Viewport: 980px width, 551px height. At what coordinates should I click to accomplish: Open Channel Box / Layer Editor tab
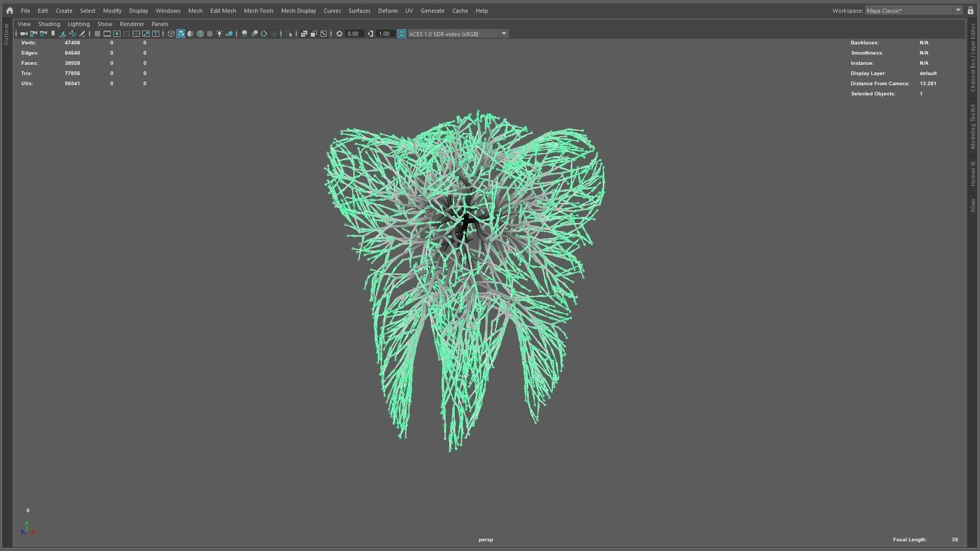tap(973, 57)
